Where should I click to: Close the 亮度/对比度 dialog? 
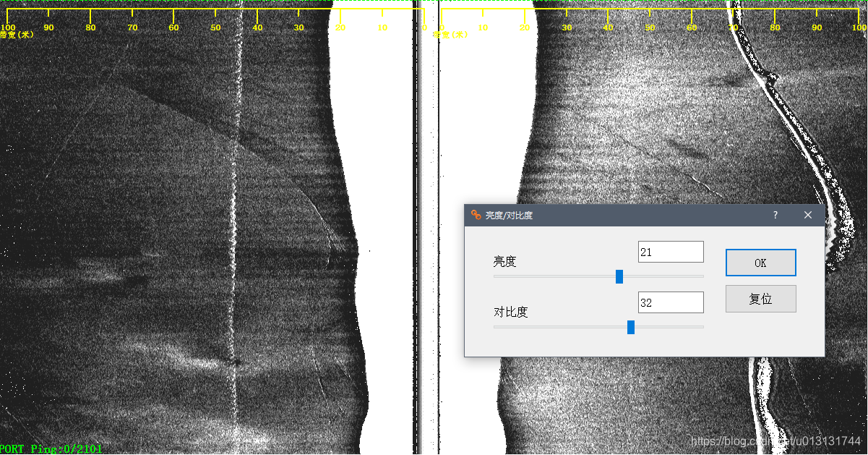pos(808,215)
